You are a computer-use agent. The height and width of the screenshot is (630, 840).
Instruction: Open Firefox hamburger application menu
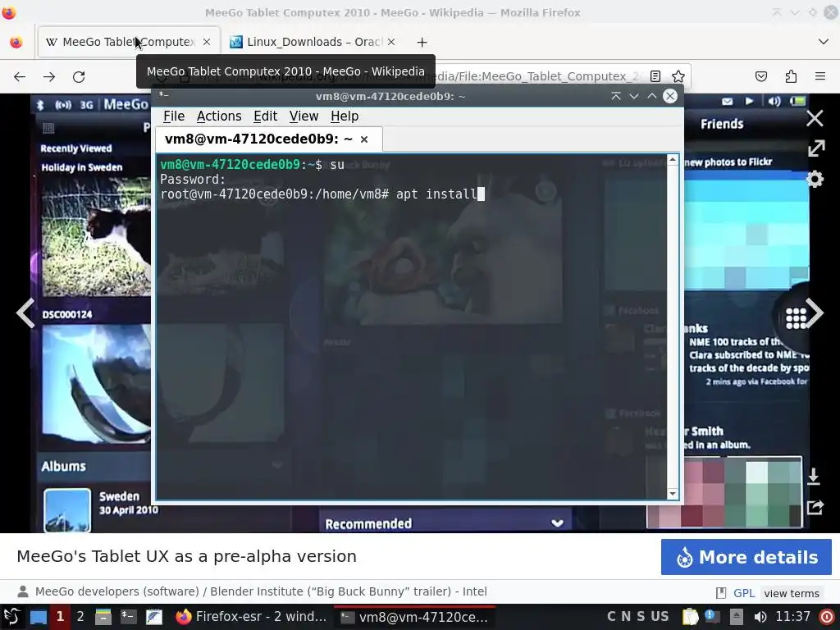pos(820,76)
